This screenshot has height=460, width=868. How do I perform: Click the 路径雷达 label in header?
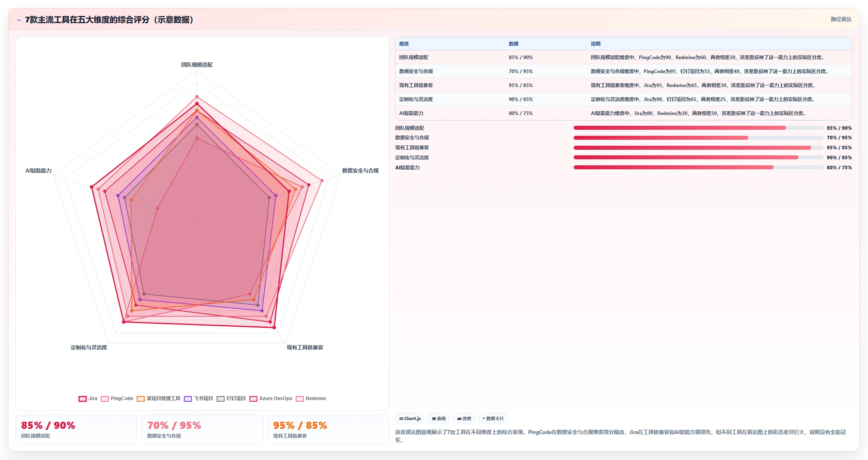pyautogui.click(x=841, y=19)
